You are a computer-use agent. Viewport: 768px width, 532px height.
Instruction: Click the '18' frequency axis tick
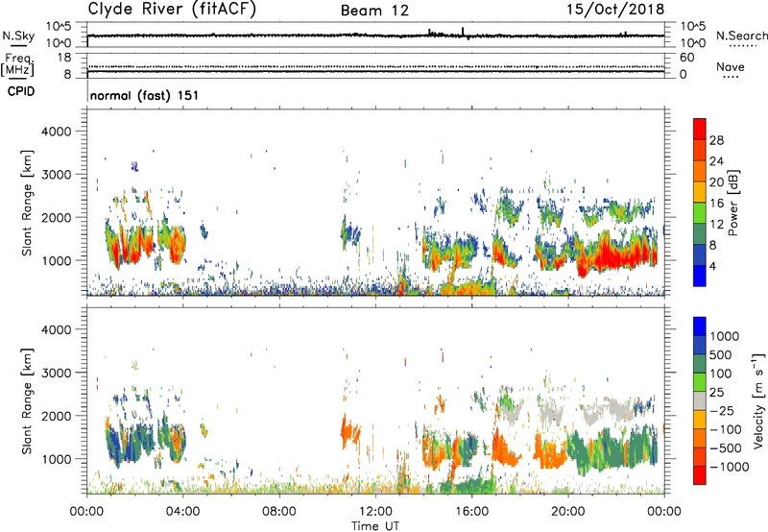click(64, 58)
